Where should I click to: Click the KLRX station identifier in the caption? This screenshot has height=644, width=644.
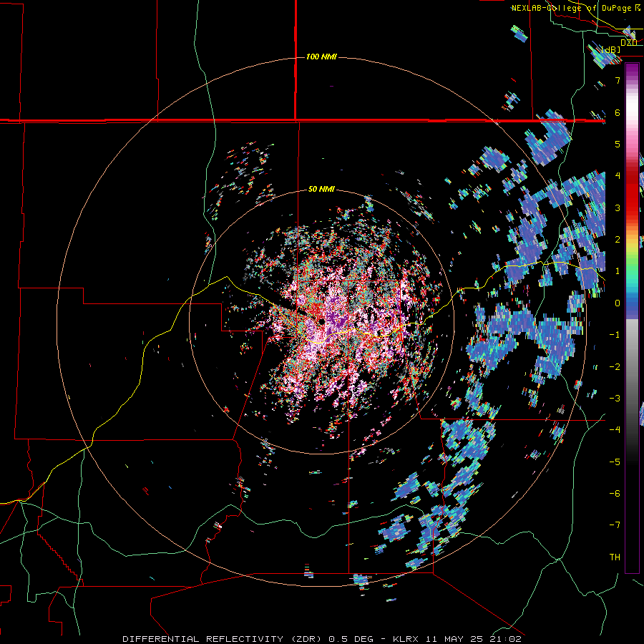coord(406,639)
